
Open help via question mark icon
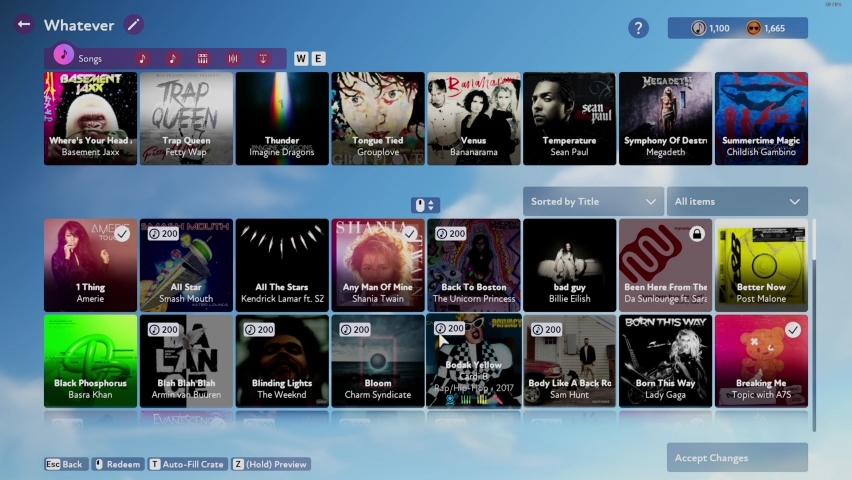pos(638,28)
